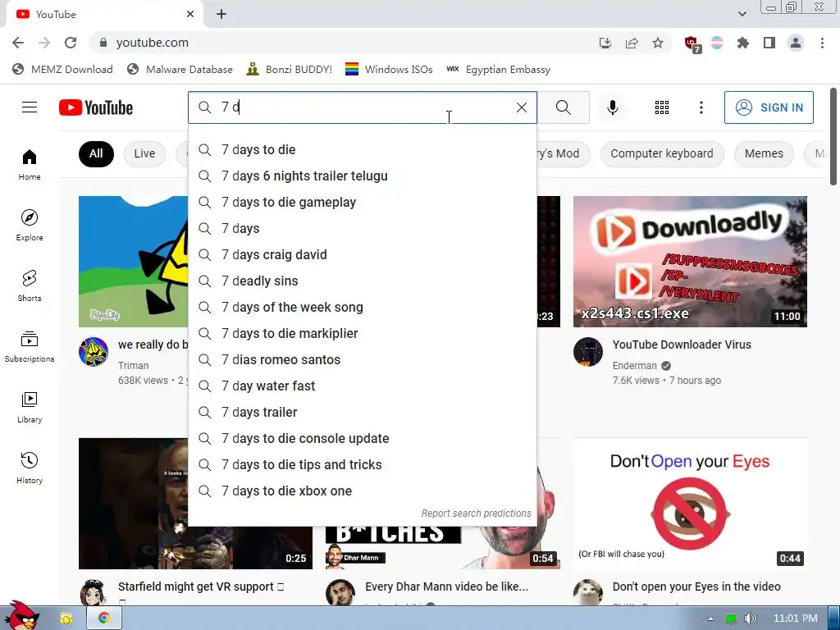
Task: Open Shorts in sidebar
Action: pos(30,286)
